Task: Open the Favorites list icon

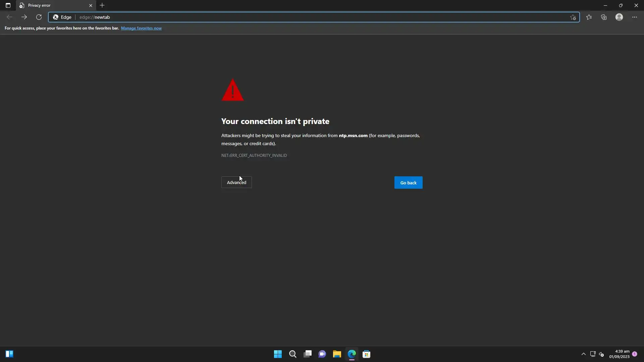Action: [x=589, y=17]
